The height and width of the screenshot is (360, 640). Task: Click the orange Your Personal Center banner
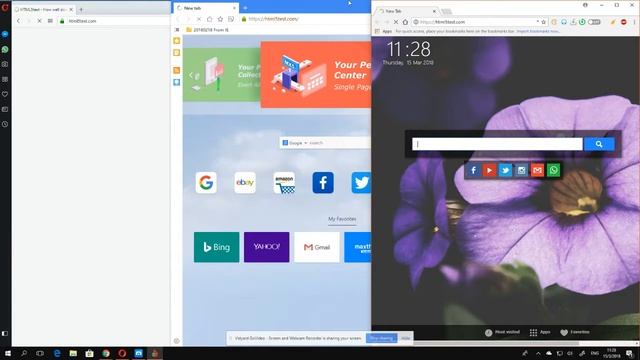tap(316, 75)
